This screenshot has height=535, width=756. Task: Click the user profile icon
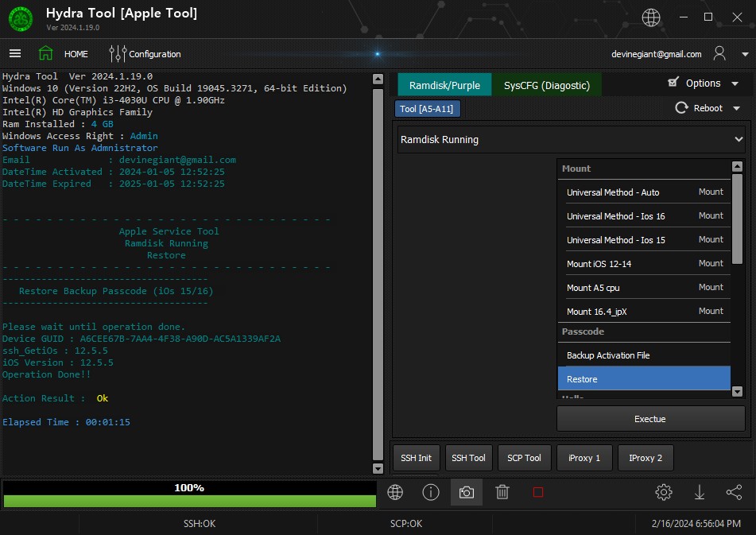click(x=719, y=53)
